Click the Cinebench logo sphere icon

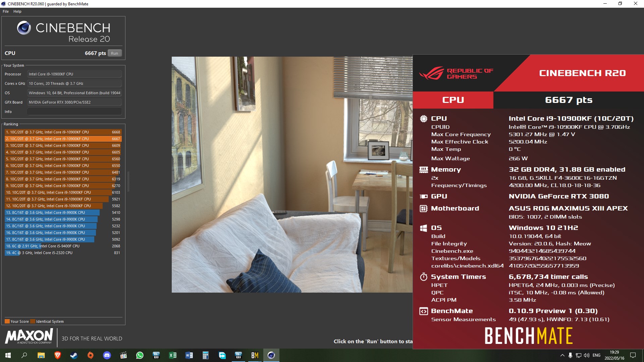24,28
